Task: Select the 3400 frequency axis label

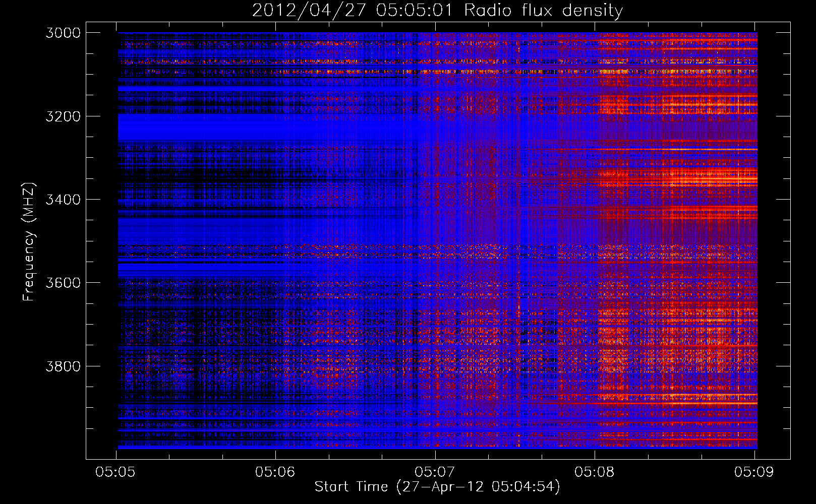Action: tap(63, 200)
